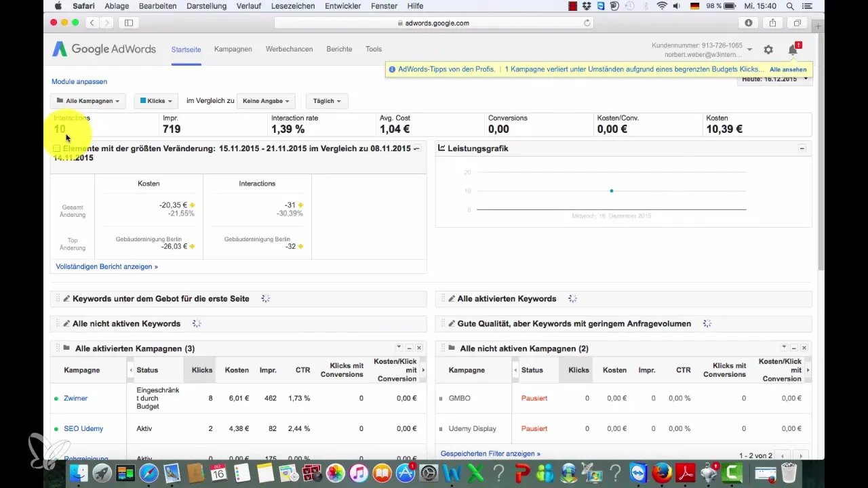
Task: Click Udemy Display's pause status icon
Action: 441,429
